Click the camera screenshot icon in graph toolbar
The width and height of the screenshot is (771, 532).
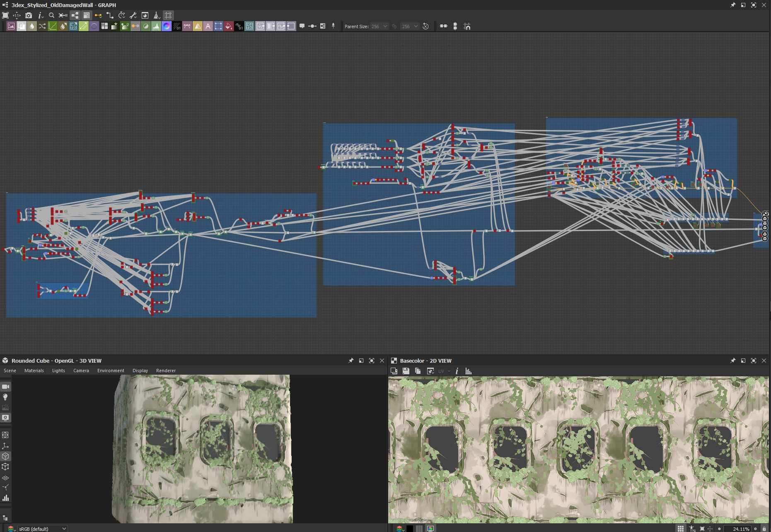29,15
